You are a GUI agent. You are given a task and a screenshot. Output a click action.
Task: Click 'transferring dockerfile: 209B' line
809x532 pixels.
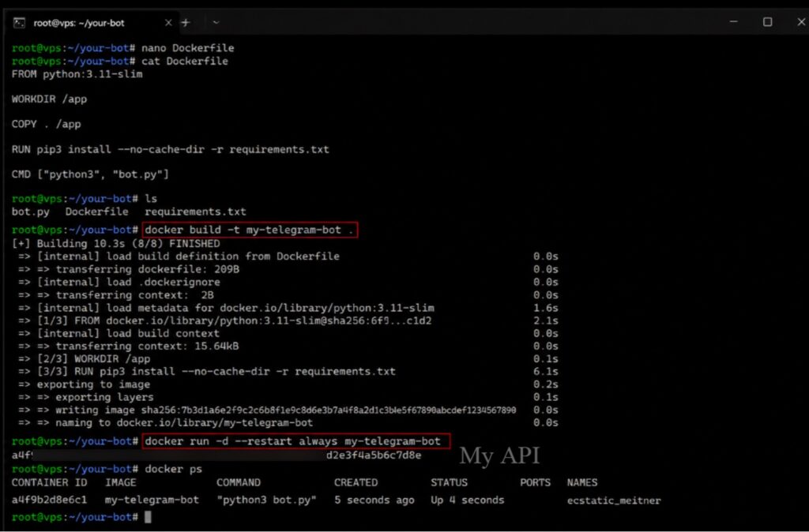pyautogui.click(x=129, y=269)
